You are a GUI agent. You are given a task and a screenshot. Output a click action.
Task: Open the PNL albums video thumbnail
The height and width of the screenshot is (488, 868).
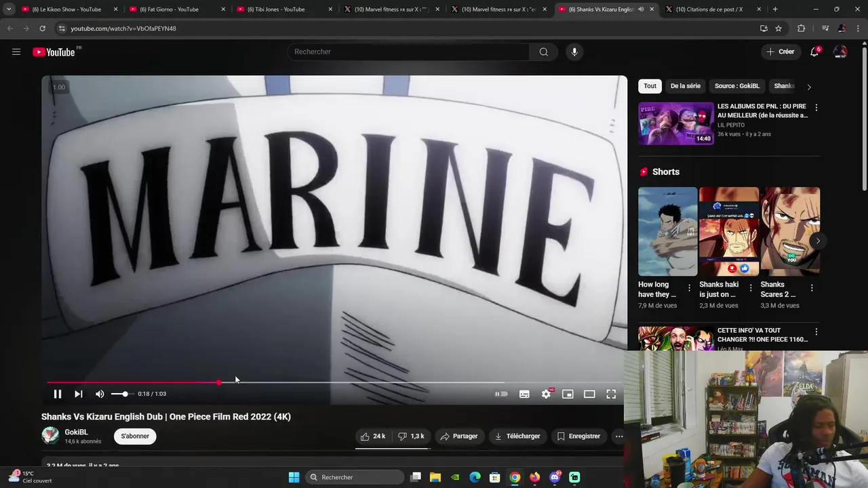(676, 123)
